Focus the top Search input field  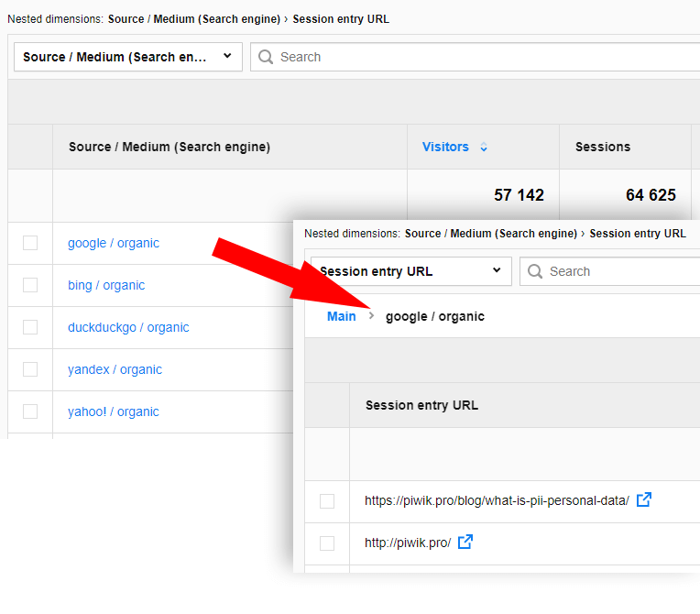click(x=476, y=57)
